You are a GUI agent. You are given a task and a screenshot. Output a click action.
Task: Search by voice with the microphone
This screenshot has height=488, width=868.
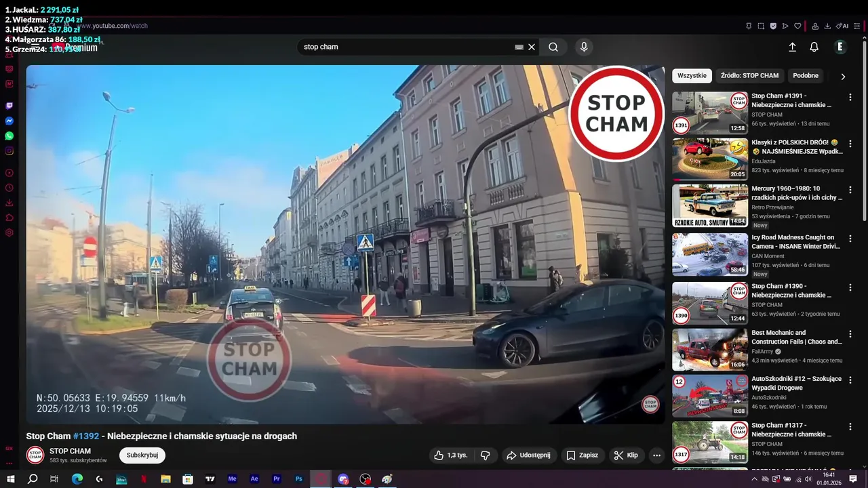tap(584, 47)
